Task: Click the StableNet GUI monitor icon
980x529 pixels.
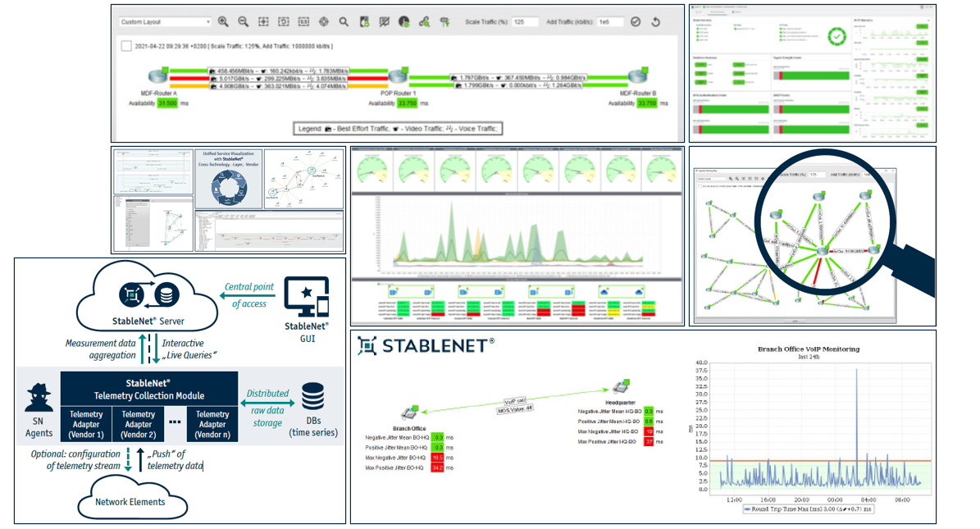Action: (x=306, y=296)
